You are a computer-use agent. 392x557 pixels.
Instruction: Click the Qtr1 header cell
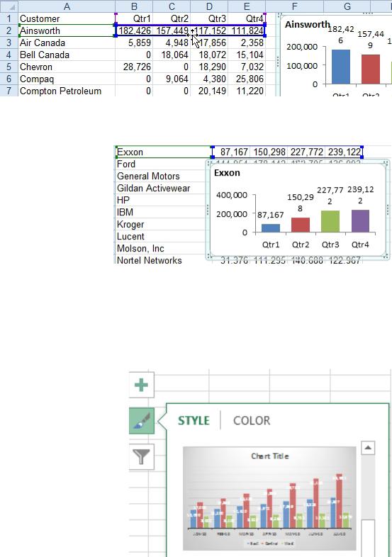pyautogui.click(x=134, y=18)
